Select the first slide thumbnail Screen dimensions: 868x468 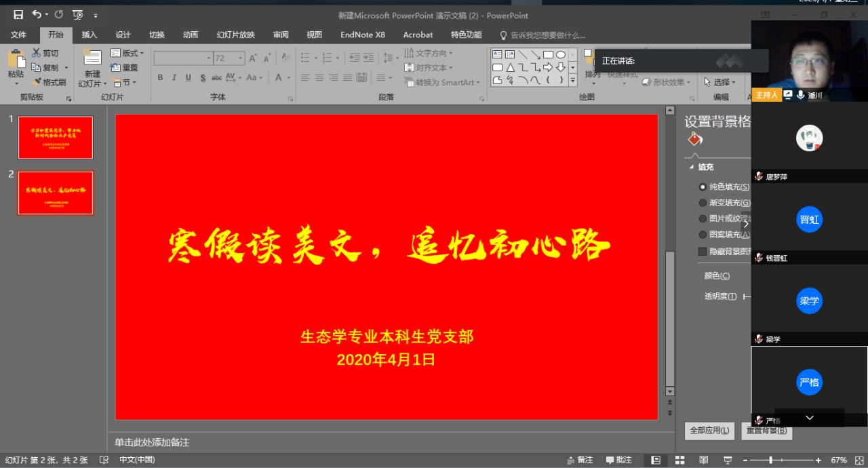pyautogui.click(x=56, y=138)
